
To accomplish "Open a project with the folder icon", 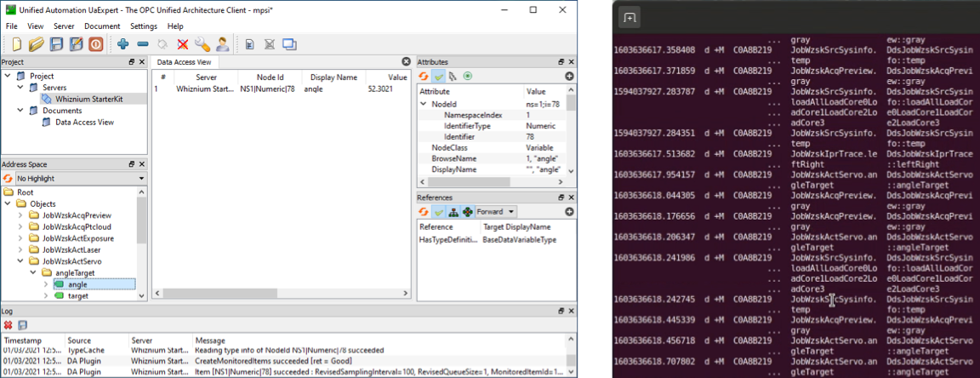I will click(37, 44).
